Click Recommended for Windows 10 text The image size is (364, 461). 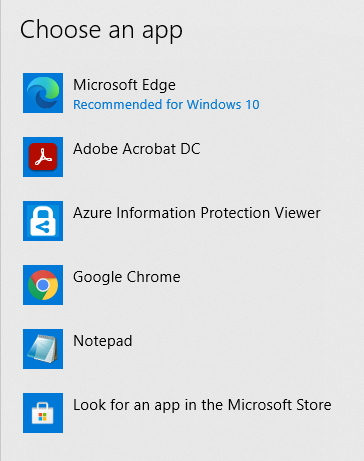[x=166, y=105]
